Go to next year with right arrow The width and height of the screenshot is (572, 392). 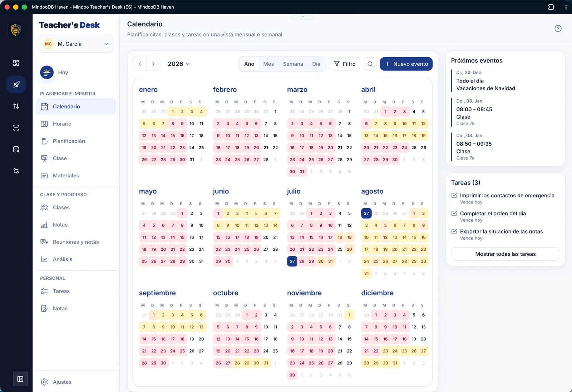[153, 64]
